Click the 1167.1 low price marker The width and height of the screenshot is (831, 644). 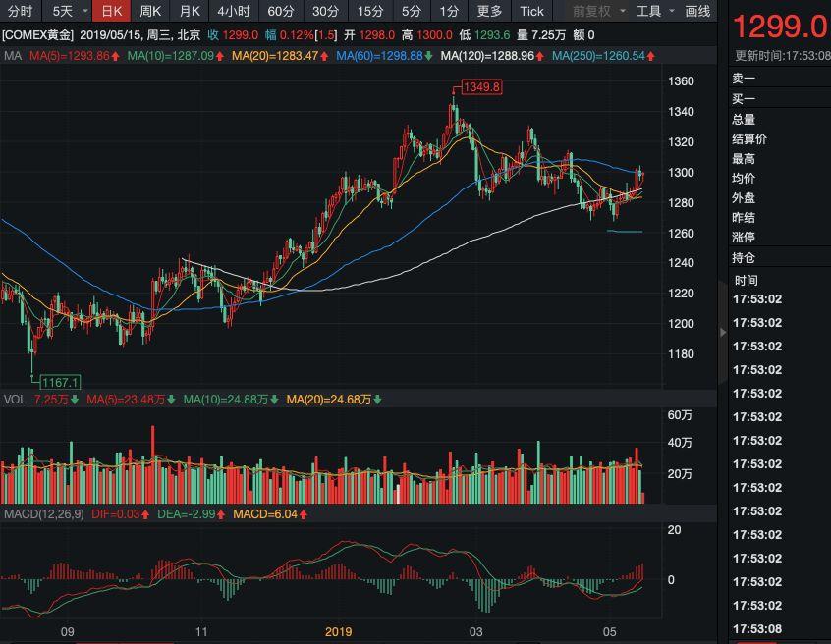(61, 382)
